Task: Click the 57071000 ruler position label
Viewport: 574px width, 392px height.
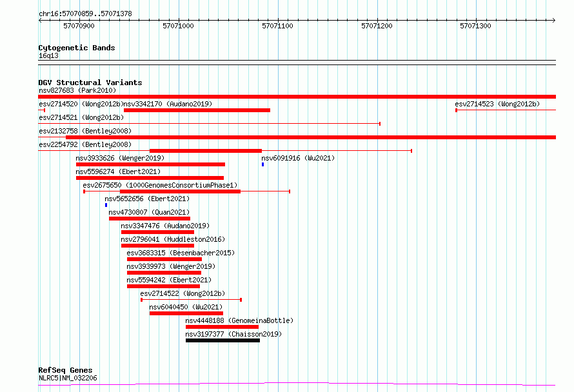Action: (178, 26)
